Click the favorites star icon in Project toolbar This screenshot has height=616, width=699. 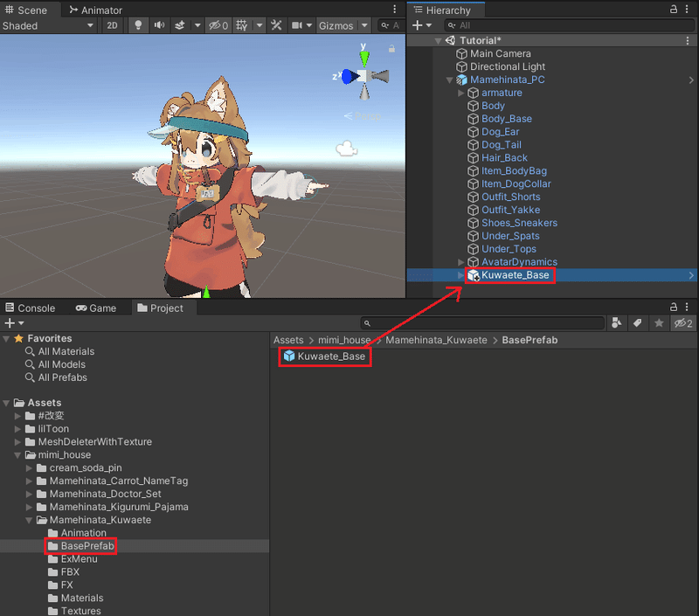tap(659, 322)
